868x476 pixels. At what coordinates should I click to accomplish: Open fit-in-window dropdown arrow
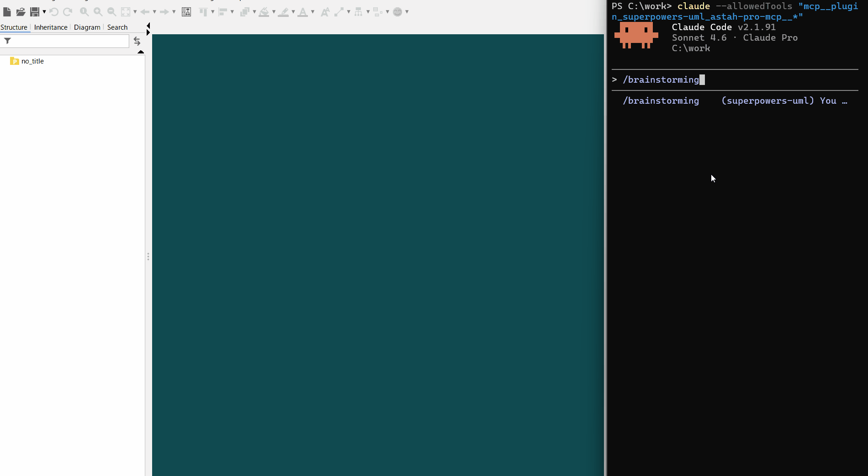(x=135, y=12)
